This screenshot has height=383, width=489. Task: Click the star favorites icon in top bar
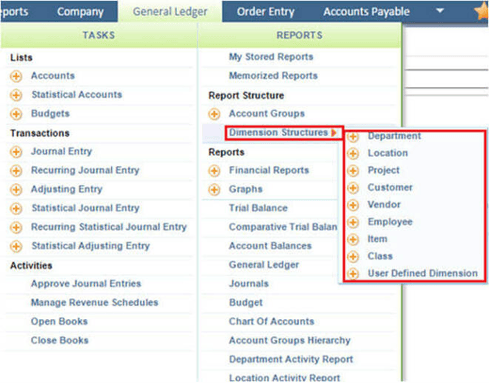(x=481, y=11)
